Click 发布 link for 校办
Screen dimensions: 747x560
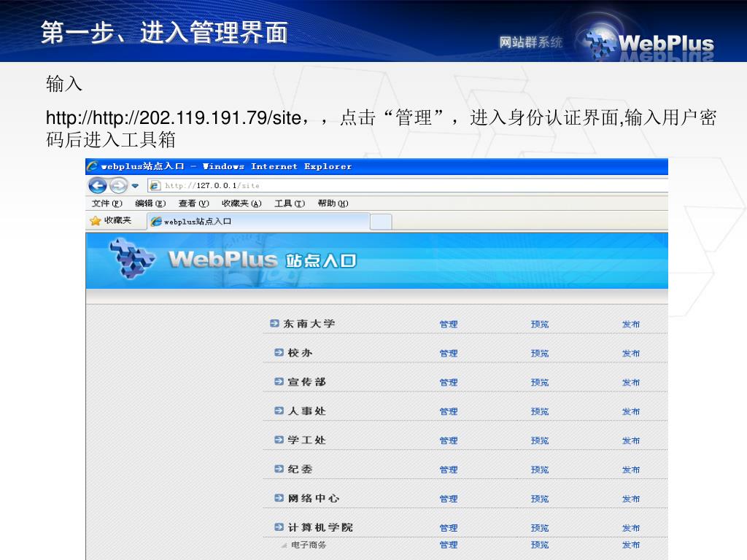pyautogui.click(x=631, y=354)
